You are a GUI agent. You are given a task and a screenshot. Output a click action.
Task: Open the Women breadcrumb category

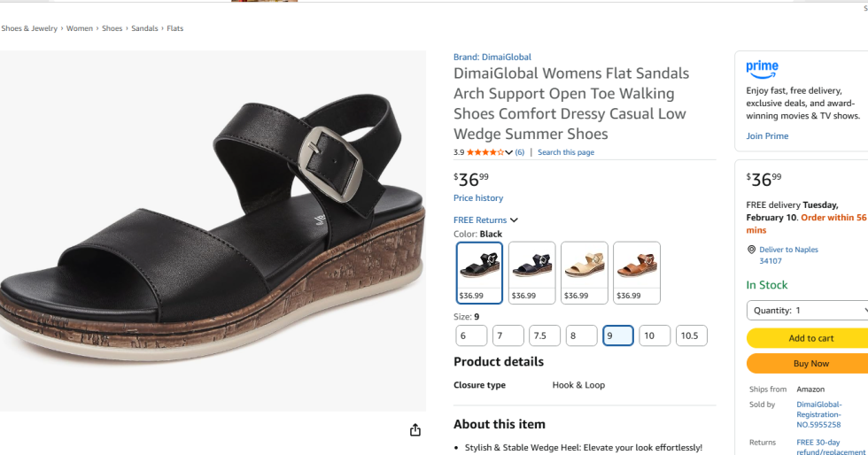click(x=80, y=28)
